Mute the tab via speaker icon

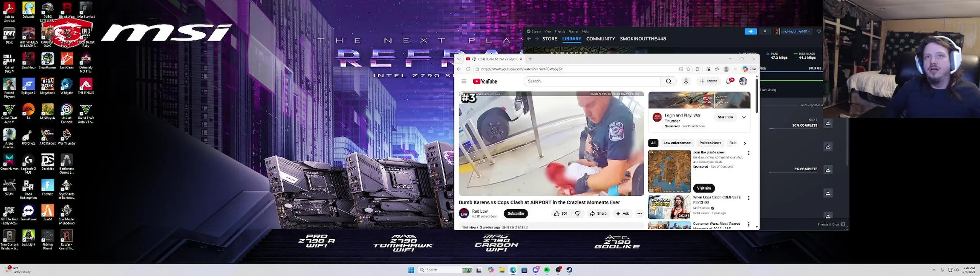pos(474,59)
